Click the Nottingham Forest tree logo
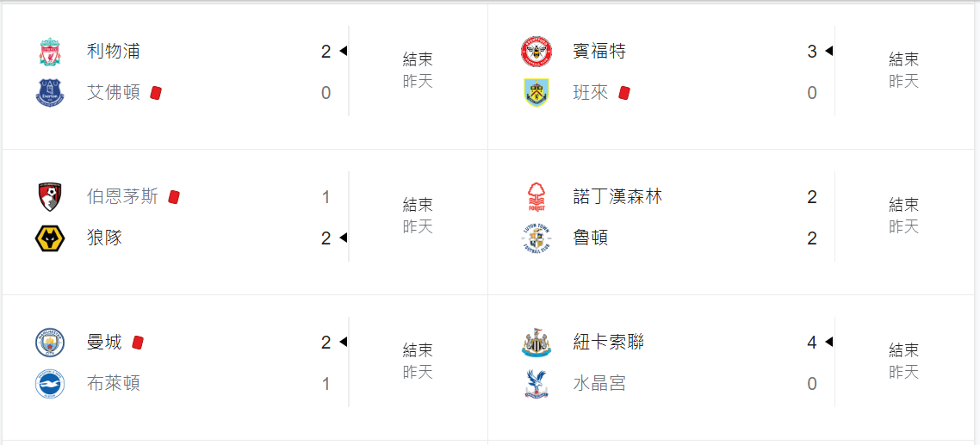This screenshot has height=445, width=980. [537, 197]
